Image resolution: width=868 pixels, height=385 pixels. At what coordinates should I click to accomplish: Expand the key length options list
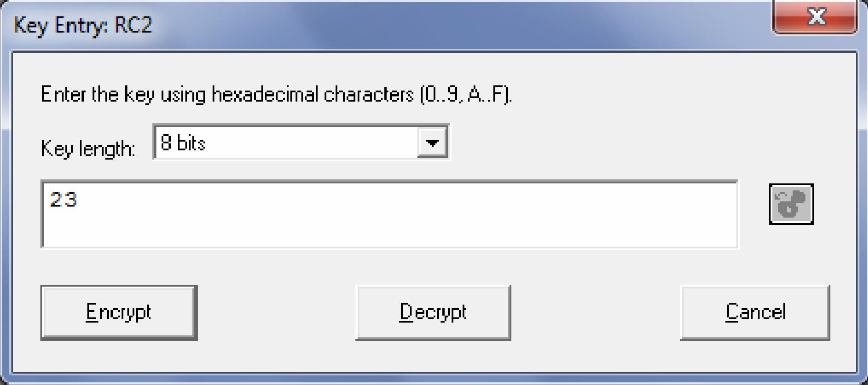tap(432, 143)
